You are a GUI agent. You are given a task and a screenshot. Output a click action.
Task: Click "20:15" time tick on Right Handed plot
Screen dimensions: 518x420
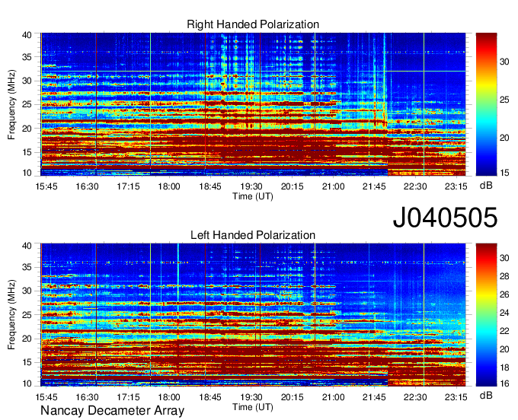(292, 186)
